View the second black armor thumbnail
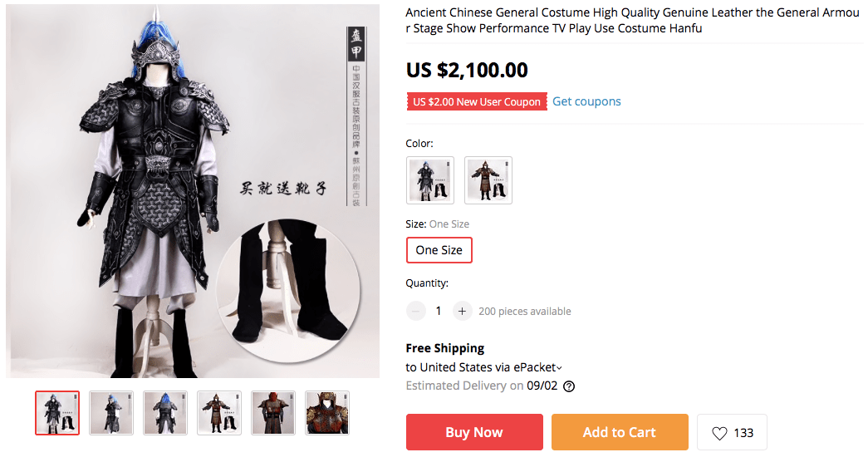The width and height of the screenshot is (868, 462). point(111,413)
